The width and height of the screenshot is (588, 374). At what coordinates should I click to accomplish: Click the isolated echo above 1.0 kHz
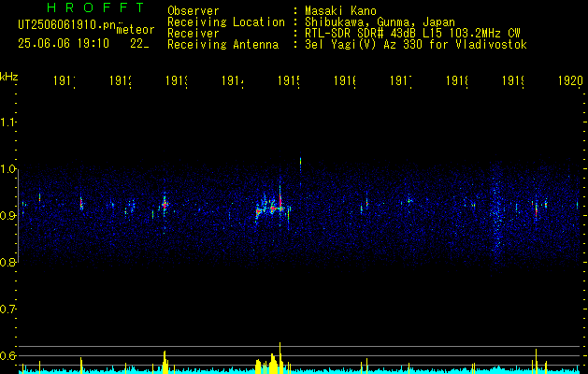(300, 162)
